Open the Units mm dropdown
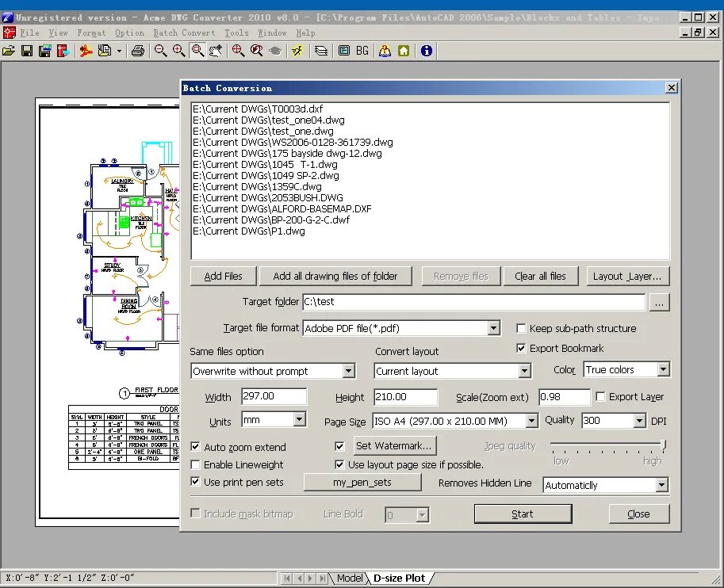 tap(299, 419)
